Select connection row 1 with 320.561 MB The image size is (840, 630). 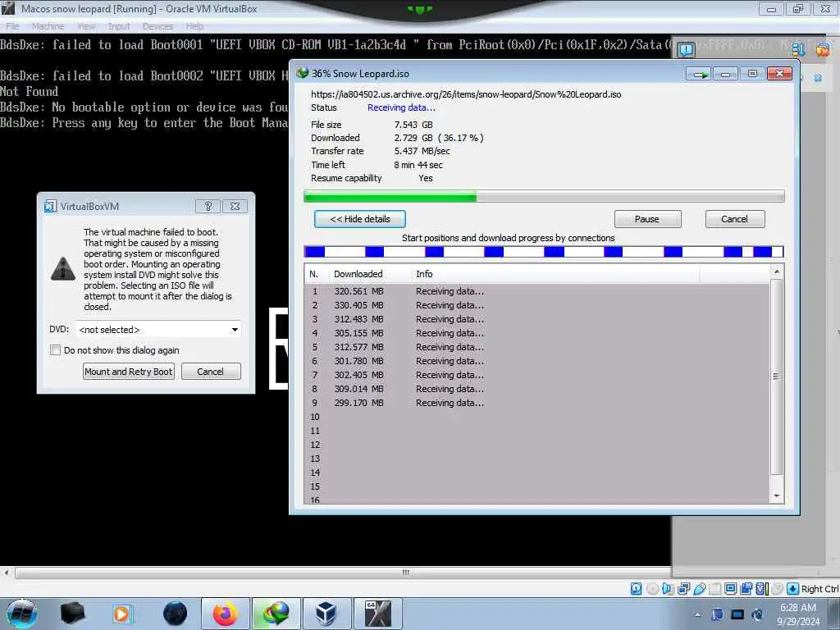click(x=537, y=291)
